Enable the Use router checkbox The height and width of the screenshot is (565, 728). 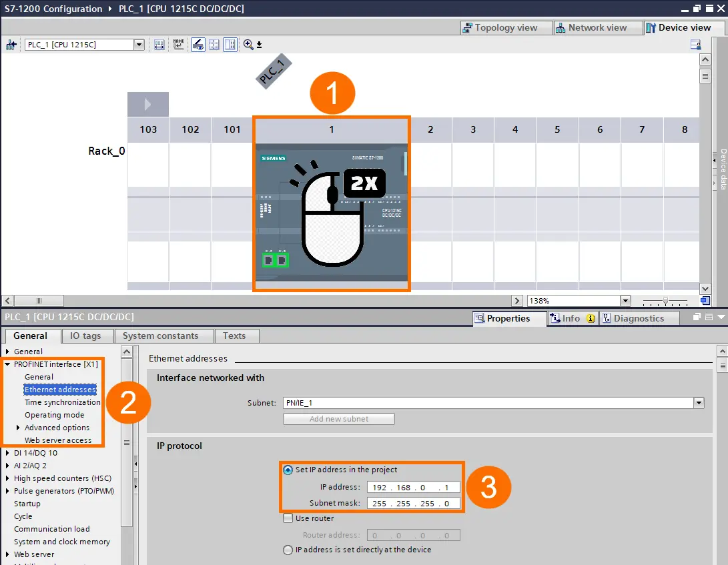coord(288,518)
